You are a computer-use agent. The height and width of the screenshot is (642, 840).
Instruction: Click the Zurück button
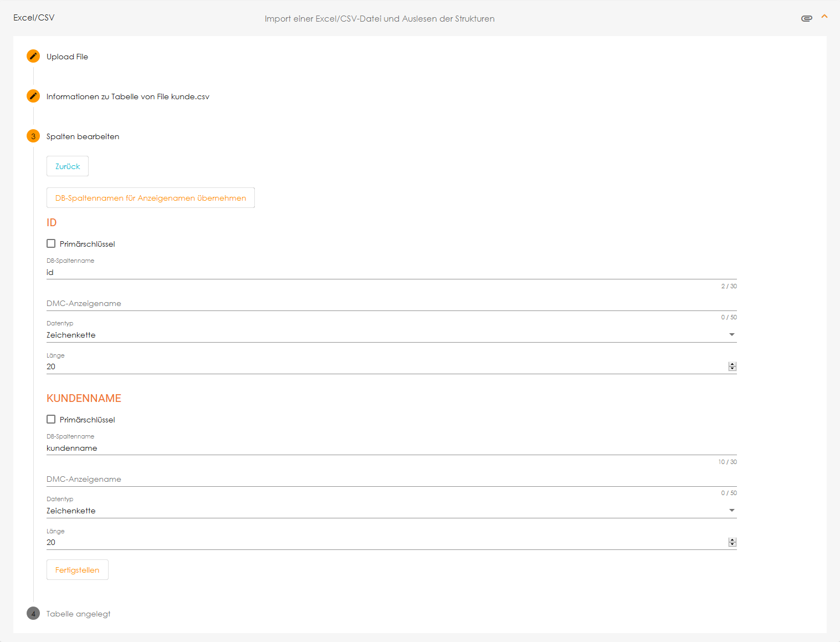point(68,166)
